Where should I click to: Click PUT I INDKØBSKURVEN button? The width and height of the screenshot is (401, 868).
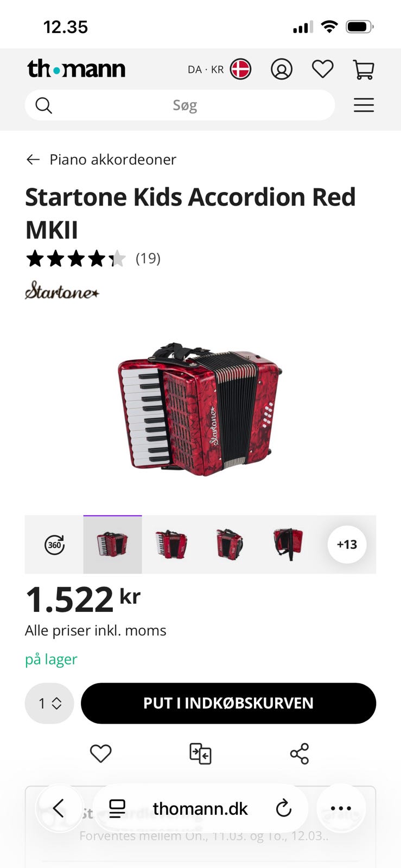pos(228,703)
